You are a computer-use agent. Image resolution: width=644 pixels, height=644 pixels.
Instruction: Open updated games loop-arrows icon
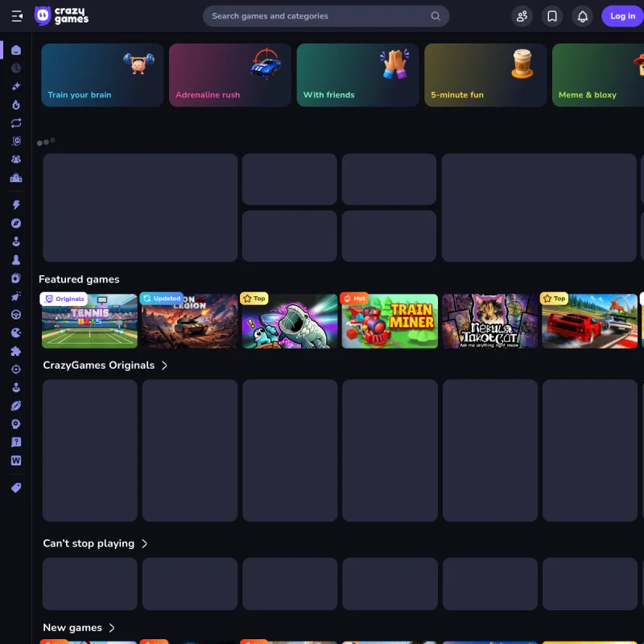click(16, 123)
